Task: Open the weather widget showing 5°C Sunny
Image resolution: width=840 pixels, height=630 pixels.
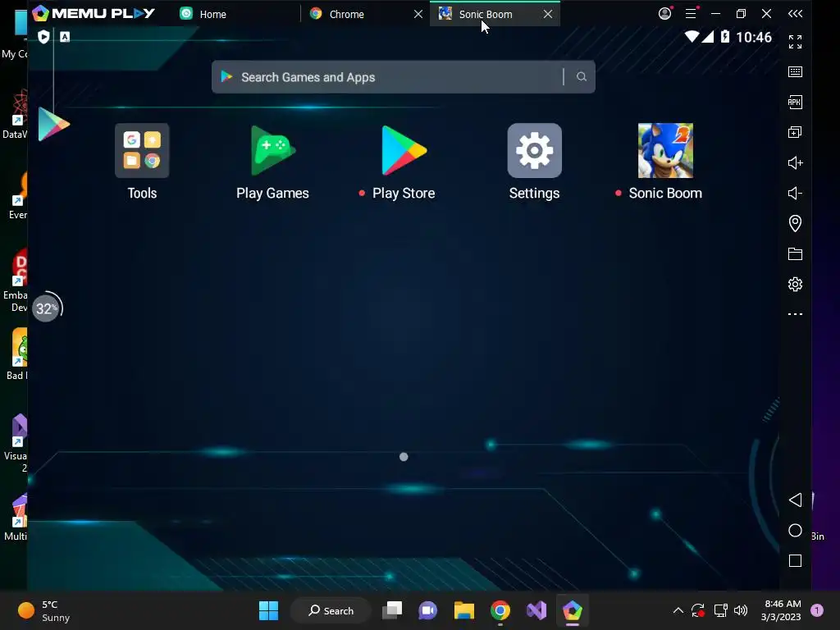Action: point(44,610)
